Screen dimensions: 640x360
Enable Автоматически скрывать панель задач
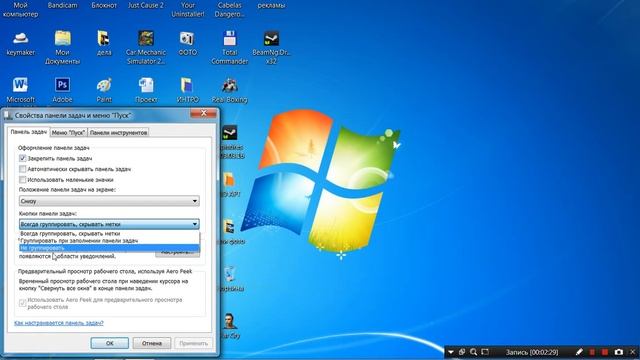click(x=22, y=169)
